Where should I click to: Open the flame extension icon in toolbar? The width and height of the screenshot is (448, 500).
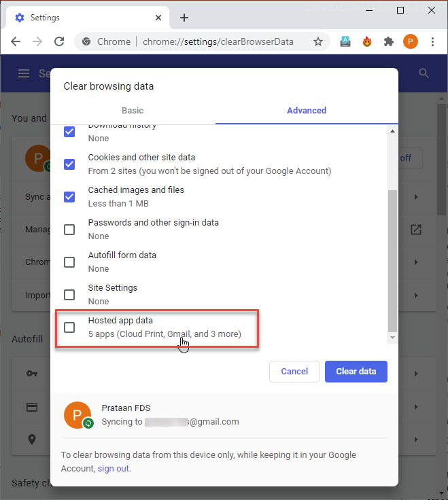(367, 41)
